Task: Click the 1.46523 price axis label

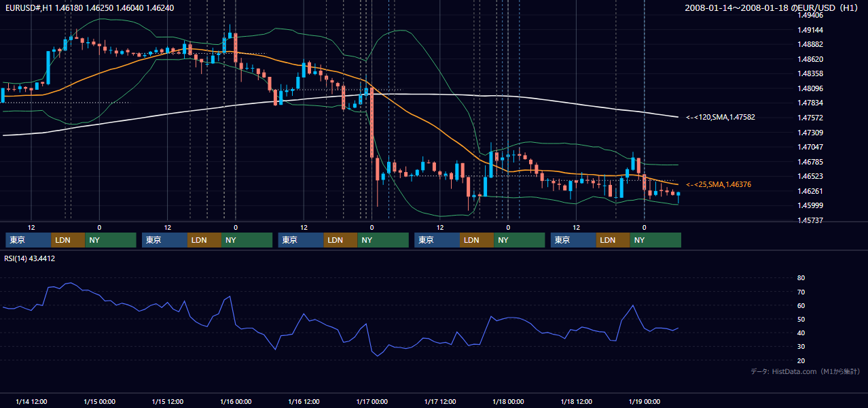Action: coord(810,176)
